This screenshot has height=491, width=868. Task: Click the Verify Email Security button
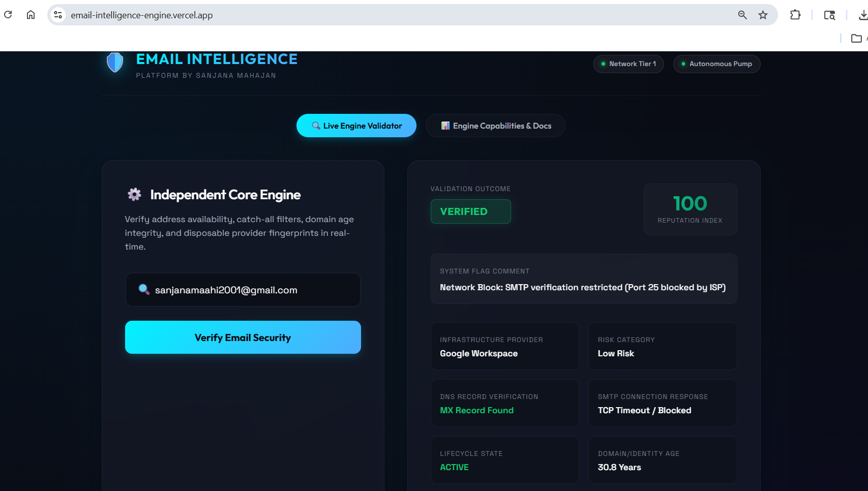(x=243, y=337)
